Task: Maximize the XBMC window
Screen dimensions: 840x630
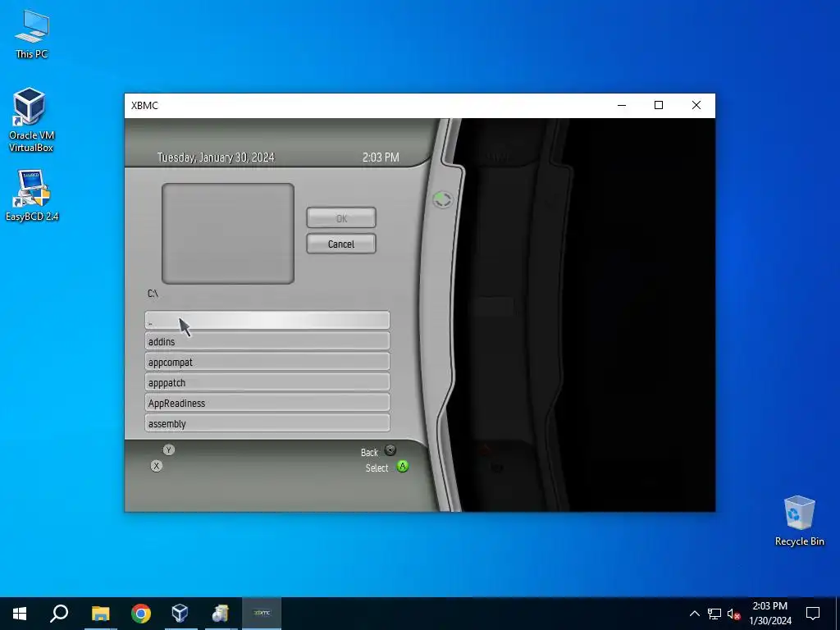Action: click(659, 106)
